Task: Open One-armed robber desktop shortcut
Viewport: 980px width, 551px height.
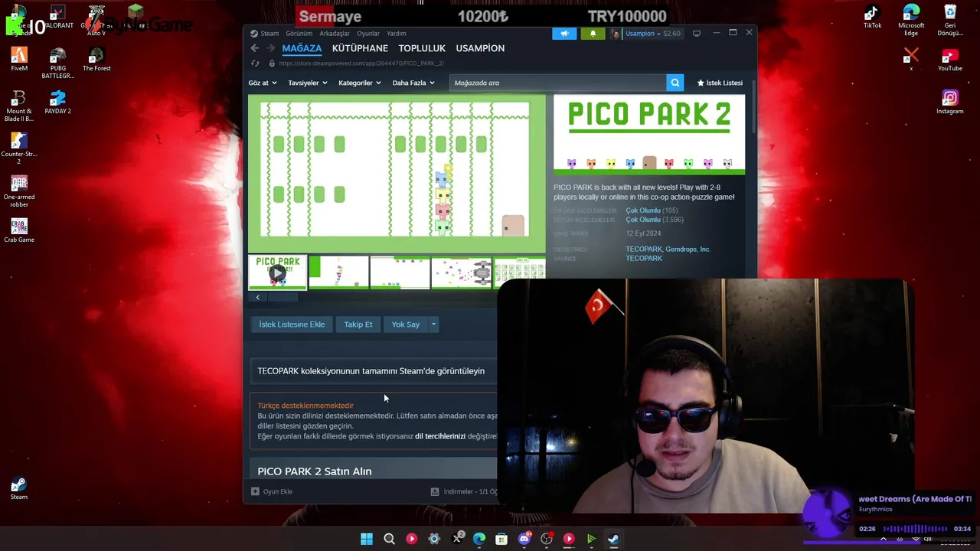Action: (x=19, y=191)
